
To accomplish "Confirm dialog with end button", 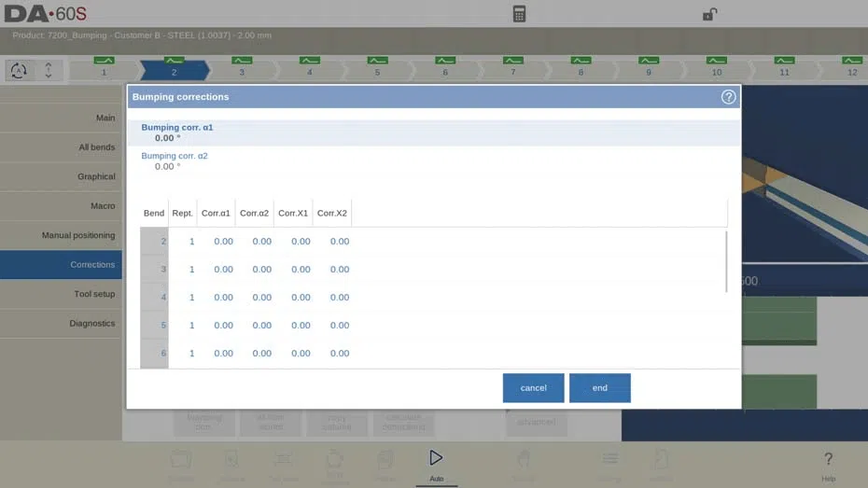I will point(599,388).
